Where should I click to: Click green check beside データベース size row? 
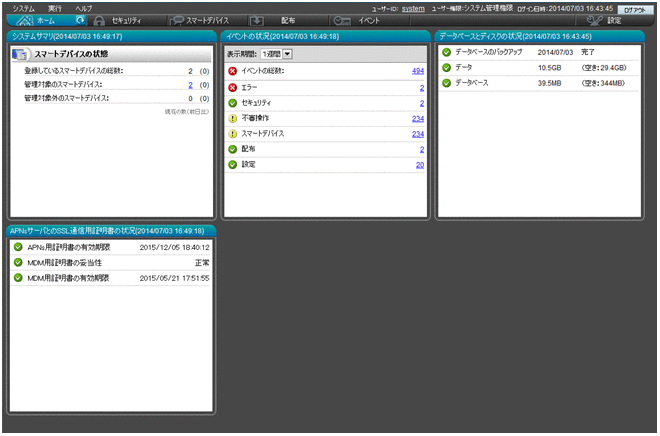pyautogui.click(x=447, y=83)
